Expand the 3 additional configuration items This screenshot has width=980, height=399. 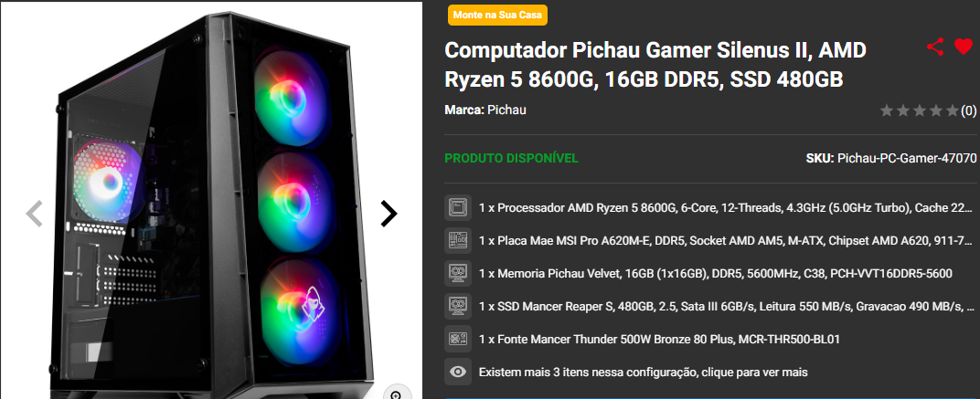644,373
